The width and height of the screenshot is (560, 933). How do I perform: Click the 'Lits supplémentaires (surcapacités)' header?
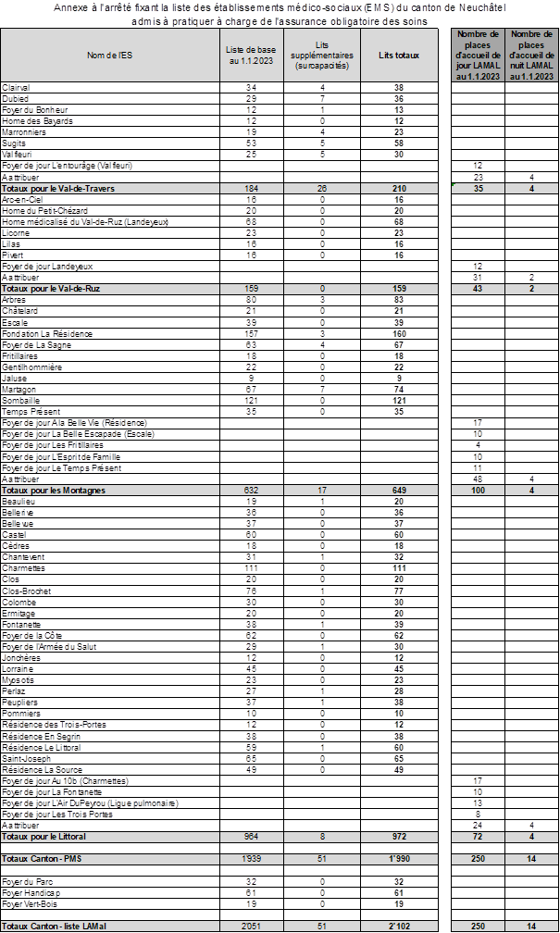coord(322,56)
